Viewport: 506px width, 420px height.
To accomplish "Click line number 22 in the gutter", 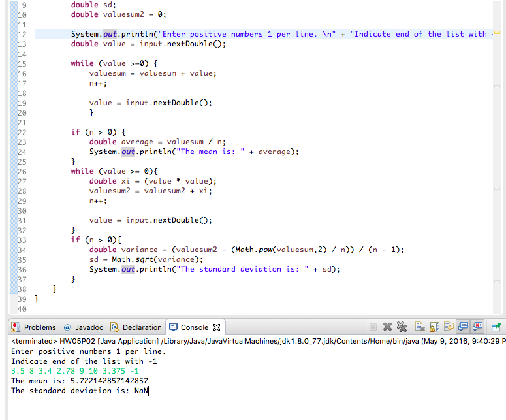I will click(x=21, y=132).
